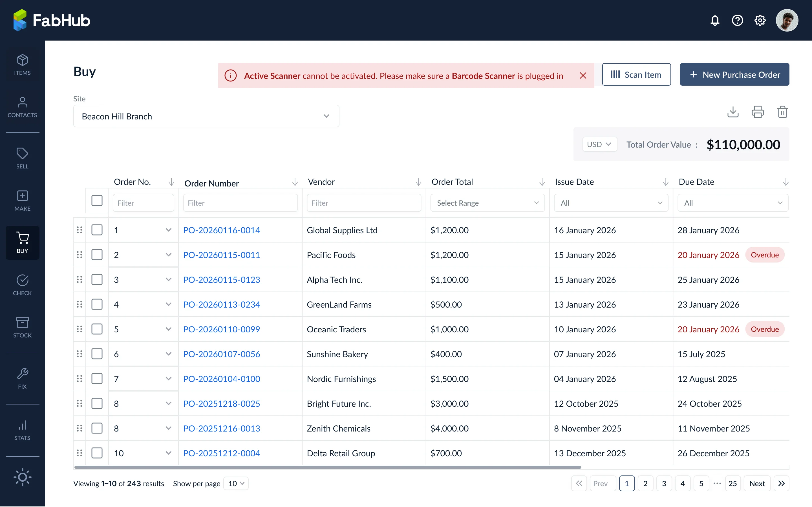Open the Fix wrench section
812x507 pixels.
pos(23,379)
